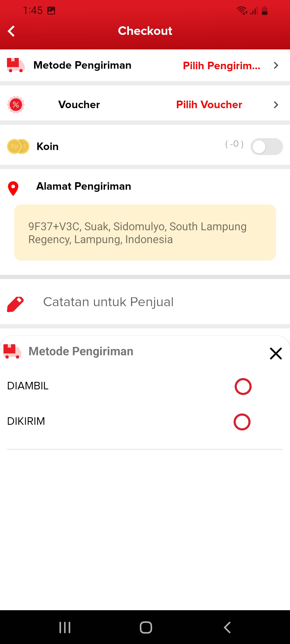
Task: Tap the Pilih Voucher link
Action: (x=209, y=105)
